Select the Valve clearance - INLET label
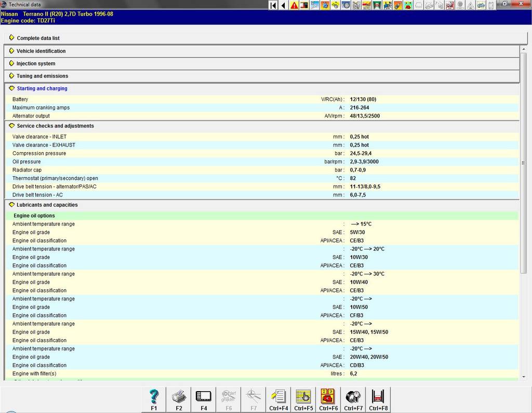This screenshot has height=413, width=532. coord(39,137)
